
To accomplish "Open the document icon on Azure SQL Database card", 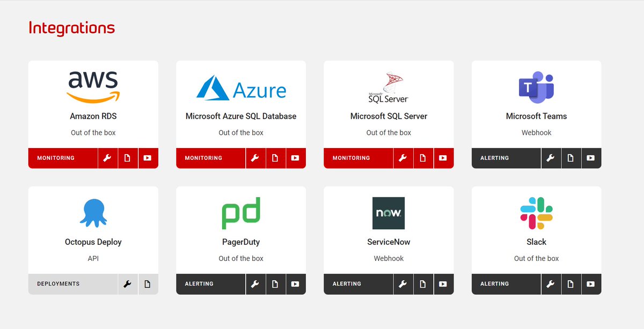I will click(x=275, y=158).
